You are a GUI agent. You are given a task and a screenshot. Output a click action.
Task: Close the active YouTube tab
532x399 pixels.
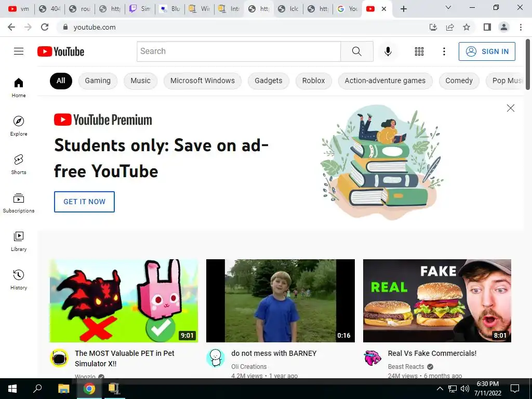click(384, 9)
